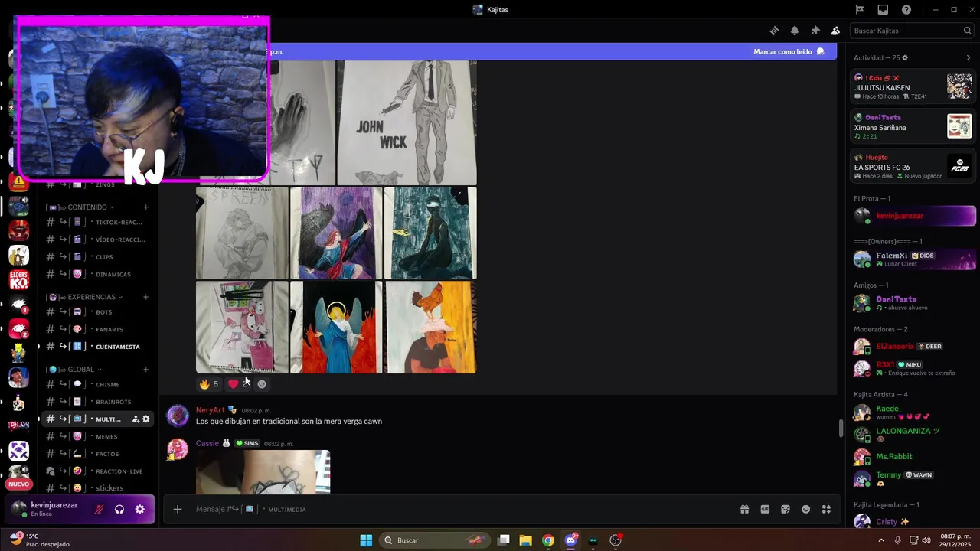Open the flag checkmark icon in the title bar
The width and height of the screenshot is (980, 551).
click(860, 10)
